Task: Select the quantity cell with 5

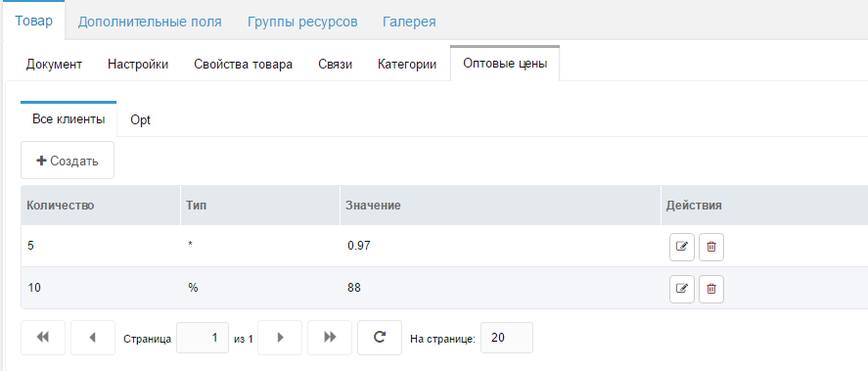Action: pos(101,246)
